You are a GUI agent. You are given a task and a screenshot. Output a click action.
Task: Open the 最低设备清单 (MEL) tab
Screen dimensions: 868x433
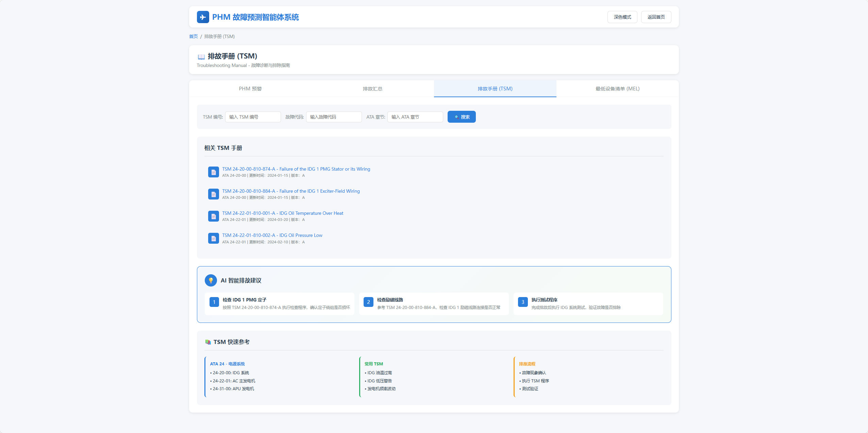618,89
